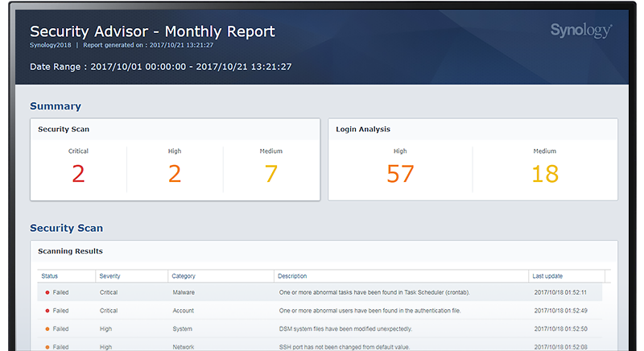Click the Scanning Results panel heading
The height and width of the screenshot is (351, 644).
70,251
